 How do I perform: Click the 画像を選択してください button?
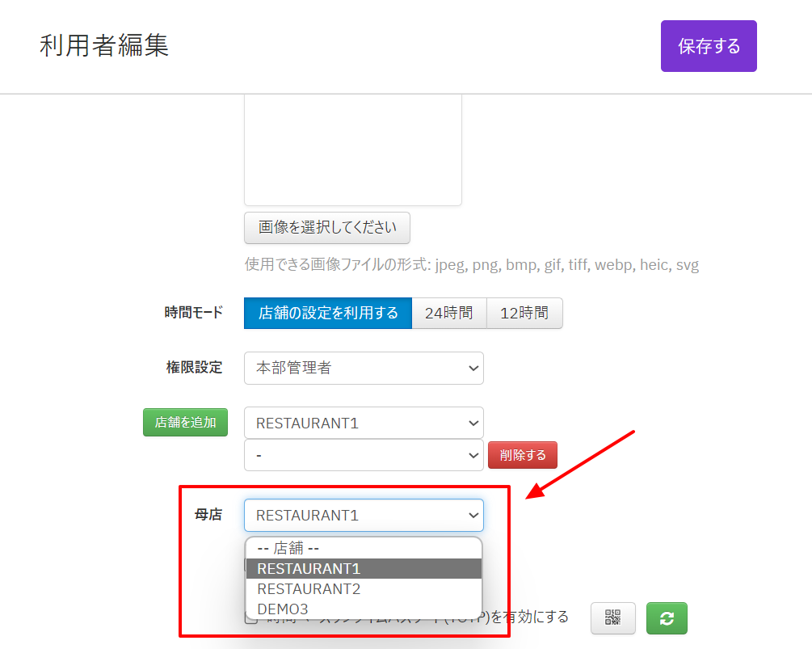(x=327, y=228)
